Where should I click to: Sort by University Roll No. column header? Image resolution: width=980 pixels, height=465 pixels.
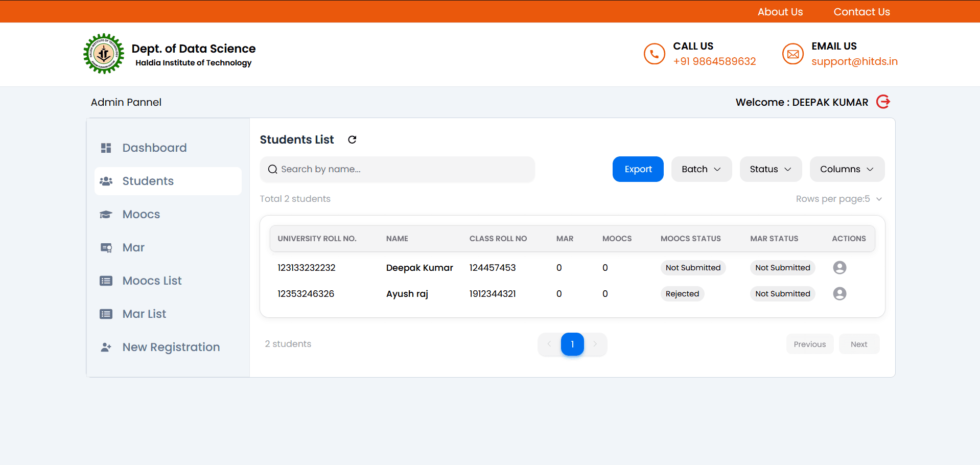click(x=317, y=239)
